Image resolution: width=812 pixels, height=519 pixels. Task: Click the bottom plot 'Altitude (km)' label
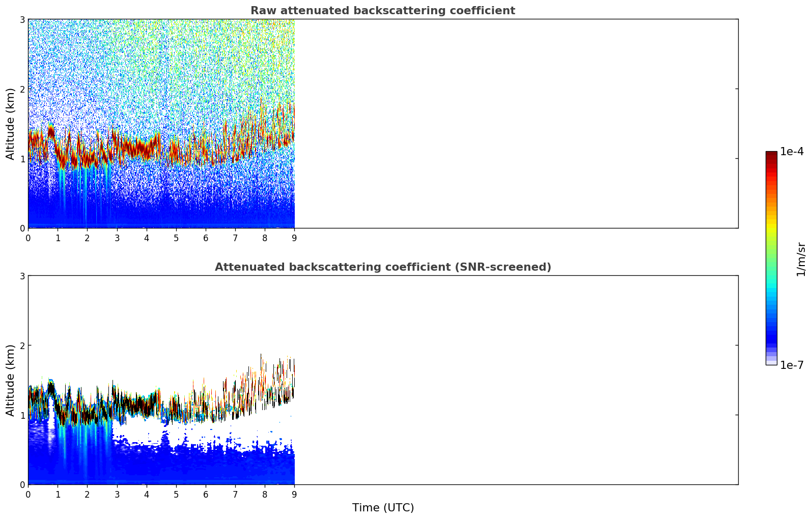[11, 380]
